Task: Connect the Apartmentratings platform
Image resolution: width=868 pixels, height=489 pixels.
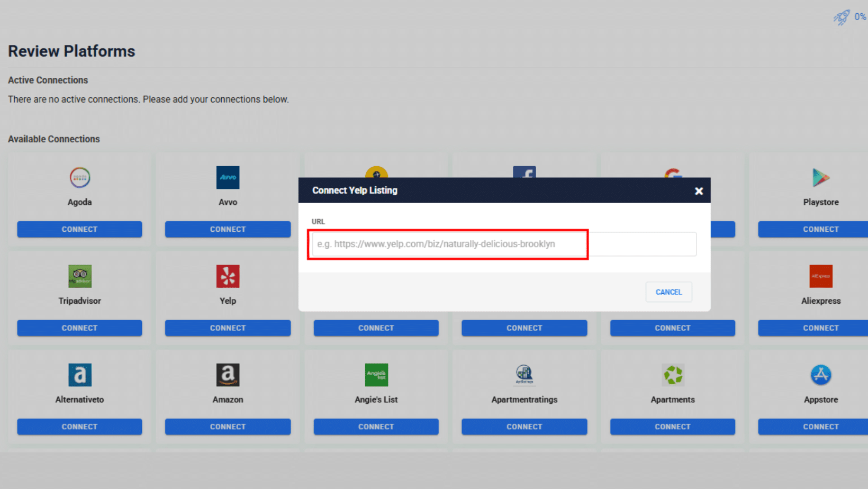Action: pyautogui.click(x=524, y=427)
